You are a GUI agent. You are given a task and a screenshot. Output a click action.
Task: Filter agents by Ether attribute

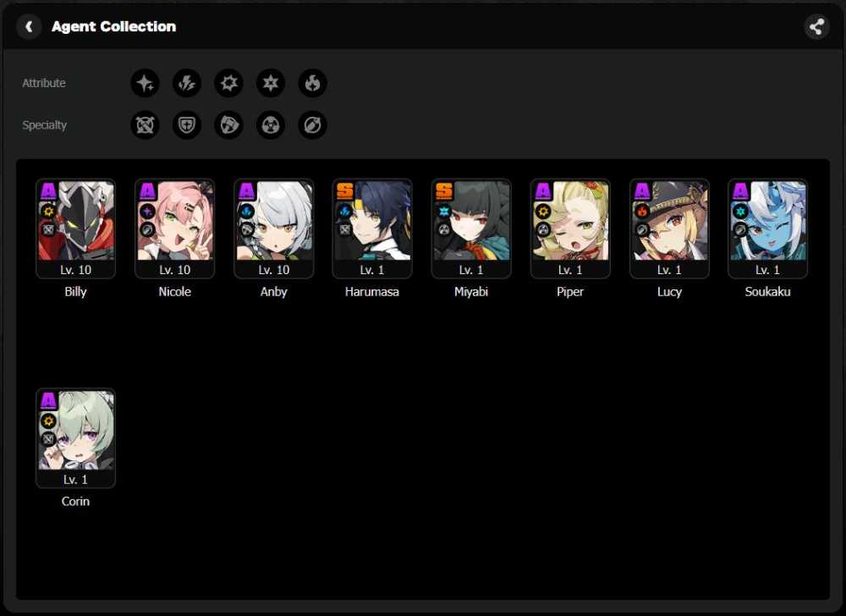point(145,83)
